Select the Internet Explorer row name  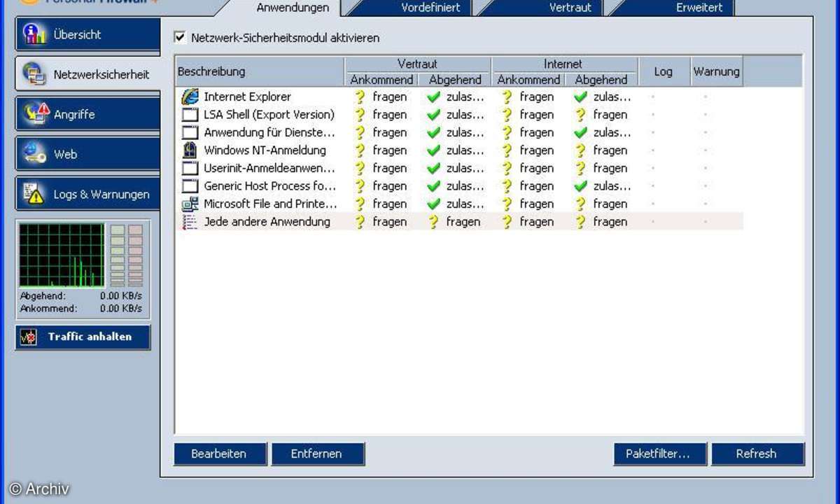[x=247, y=97]
